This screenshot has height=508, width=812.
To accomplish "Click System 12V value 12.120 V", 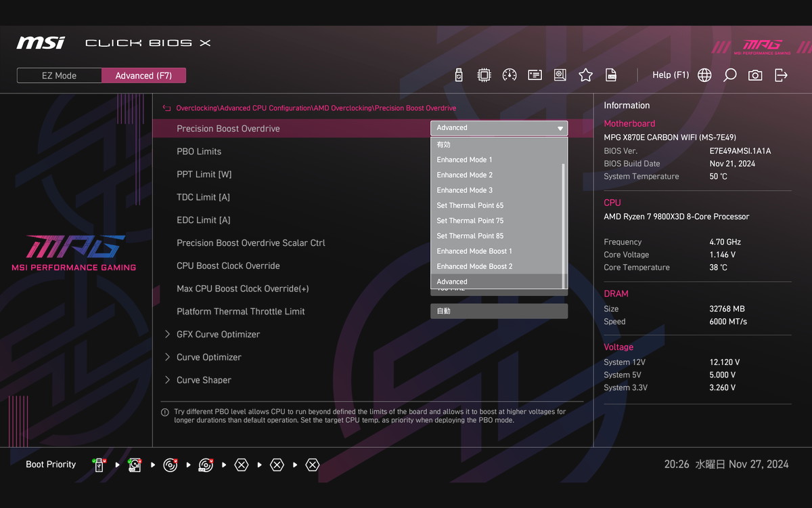I will [x=725, y=362].
